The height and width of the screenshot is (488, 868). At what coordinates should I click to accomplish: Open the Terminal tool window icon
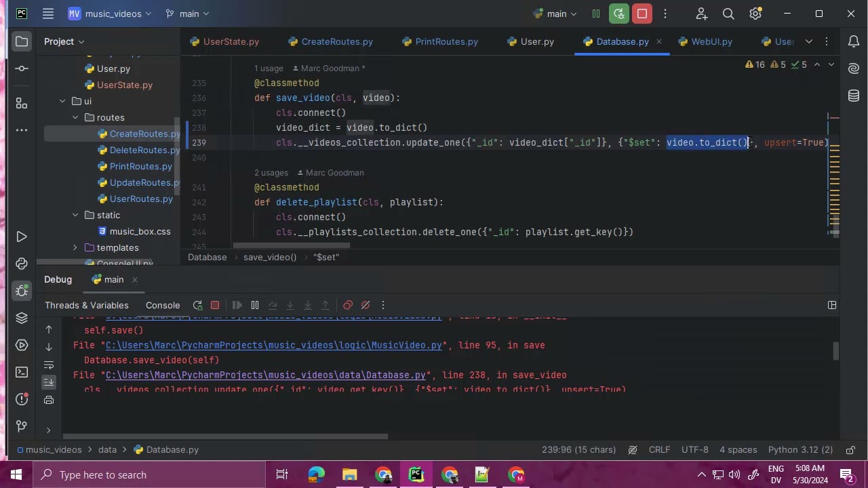tap(22, 372)
